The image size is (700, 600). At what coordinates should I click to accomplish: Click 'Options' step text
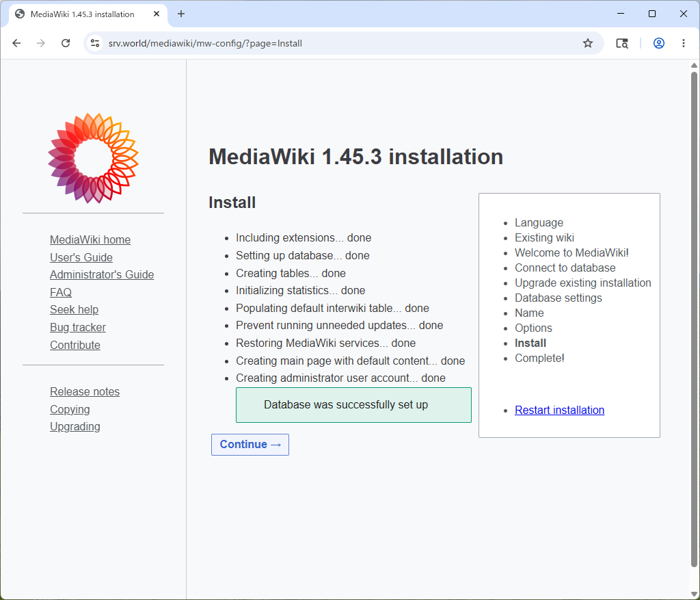click(x=533, y=328)
